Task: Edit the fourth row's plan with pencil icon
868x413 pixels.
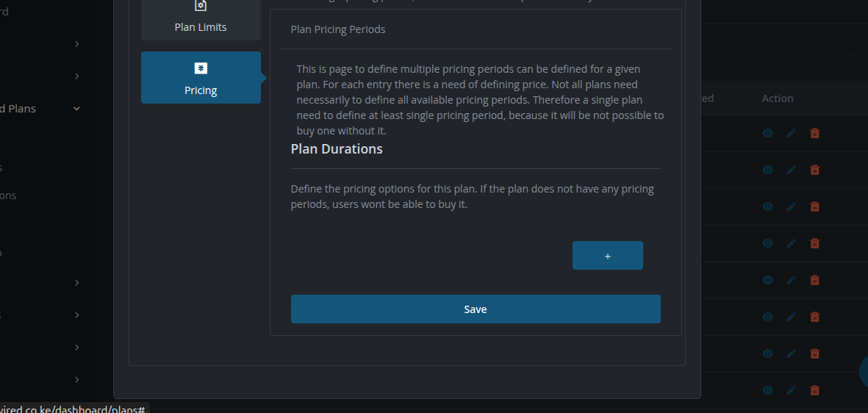Action: (x=791, y=243)
